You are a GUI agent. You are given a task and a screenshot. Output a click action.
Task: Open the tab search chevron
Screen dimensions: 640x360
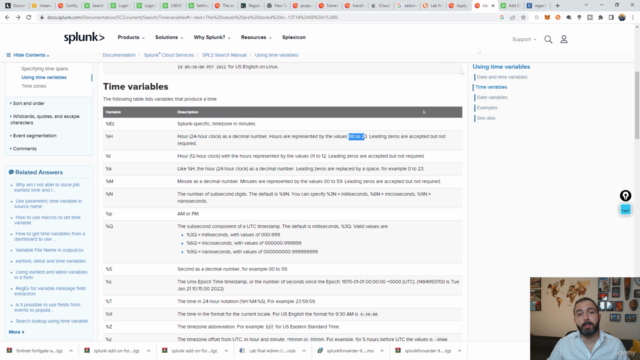(586, 5)
